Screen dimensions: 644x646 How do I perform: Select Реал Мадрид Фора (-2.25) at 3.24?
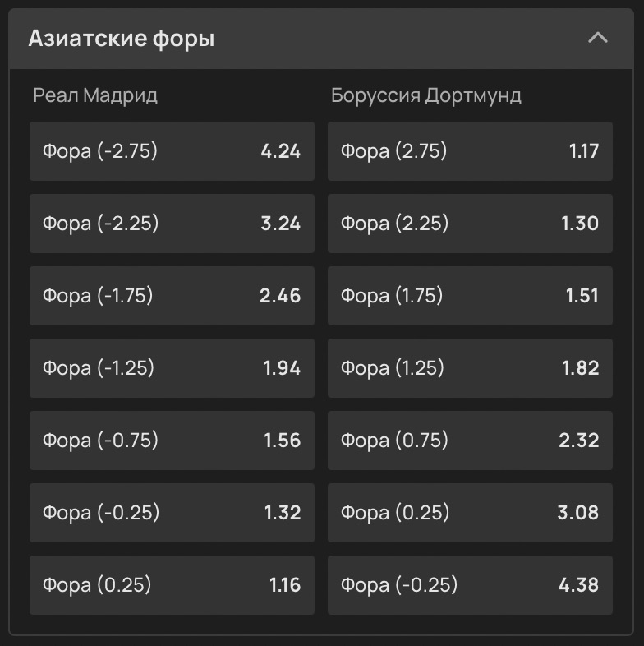(172, 224)
